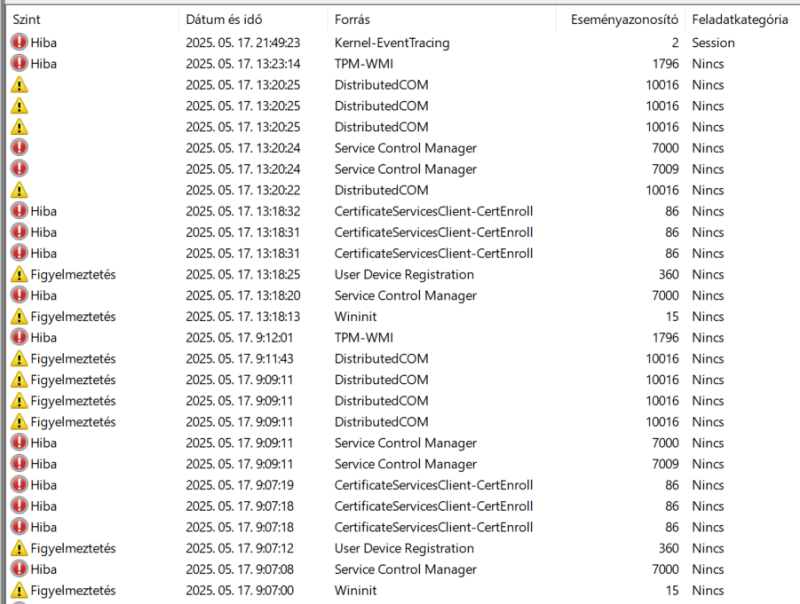Click the date 2025. 05. 17. 13:20:22
Screen dimensions: 800x604
243,190
